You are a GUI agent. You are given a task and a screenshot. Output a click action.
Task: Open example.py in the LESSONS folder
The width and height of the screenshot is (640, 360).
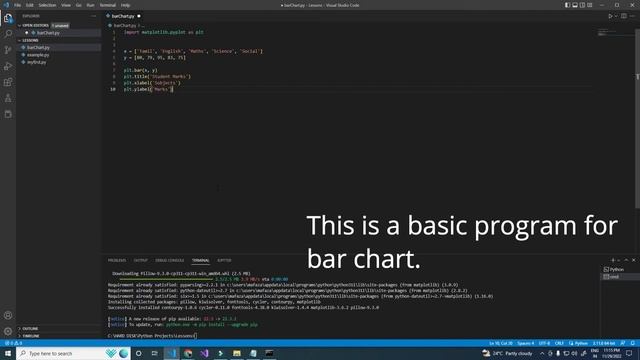click(x=38, y=55)
